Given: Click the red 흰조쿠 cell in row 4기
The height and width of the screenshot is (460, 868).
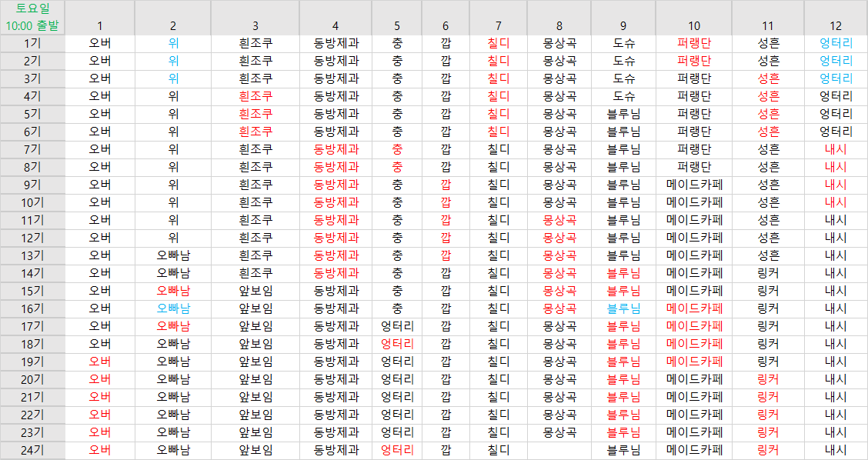Looking at the screenshot, I should [255, 96].
